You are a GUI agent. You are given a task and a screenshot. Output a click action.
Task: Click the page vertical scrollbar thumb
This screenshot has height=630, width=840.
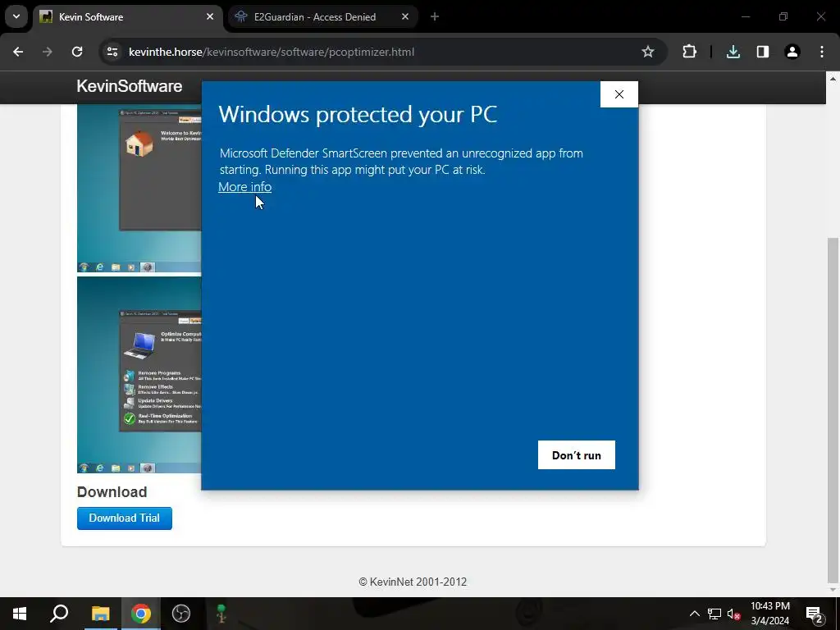click(833, 410)
